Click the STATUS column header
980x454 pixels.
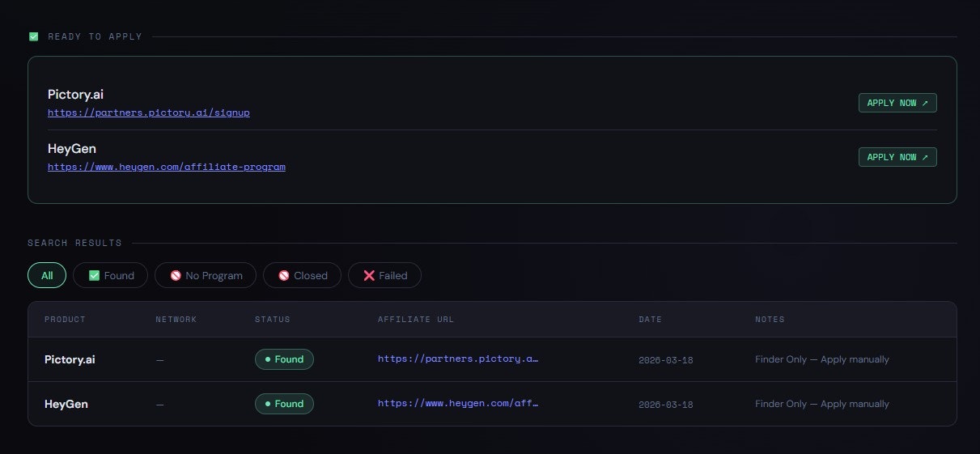273,320
